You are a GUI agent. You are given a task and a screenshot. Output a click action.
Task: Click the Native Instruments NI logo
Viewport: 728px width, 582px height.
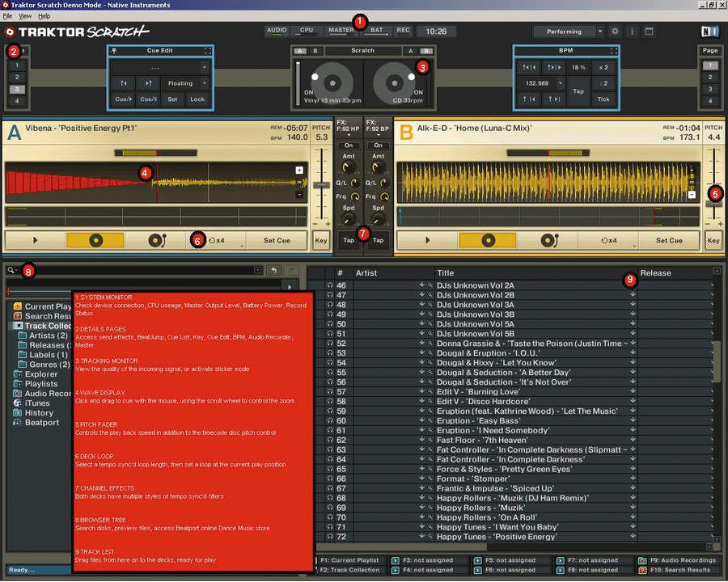pyautogui.click(x=709, y=32)
